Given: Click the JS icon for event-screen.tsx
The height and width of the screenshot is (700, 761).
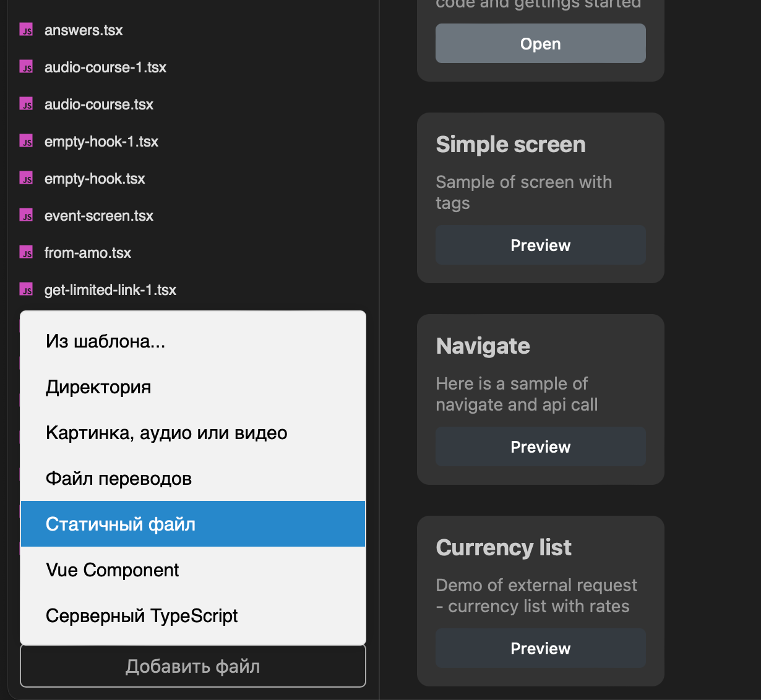Looking at the screenshot, I should coord(26,215).
